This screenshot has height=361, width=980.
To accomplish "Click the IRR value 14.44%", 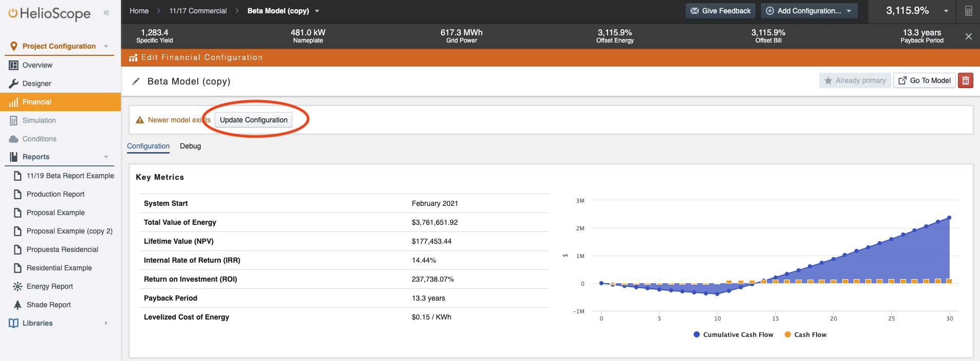I will [424, 260].
